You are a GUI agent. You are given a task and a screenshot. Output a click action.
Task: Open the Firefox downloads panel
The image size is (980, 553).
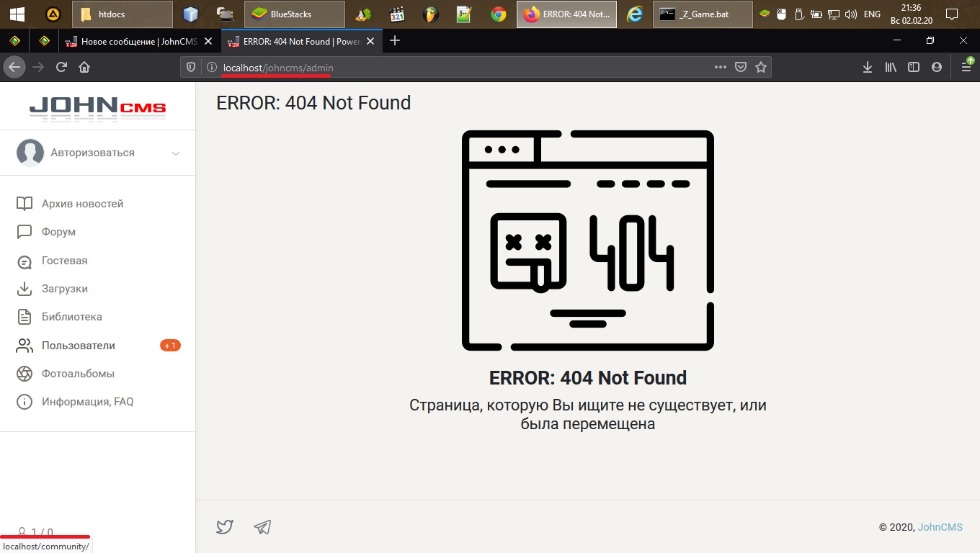868,67
